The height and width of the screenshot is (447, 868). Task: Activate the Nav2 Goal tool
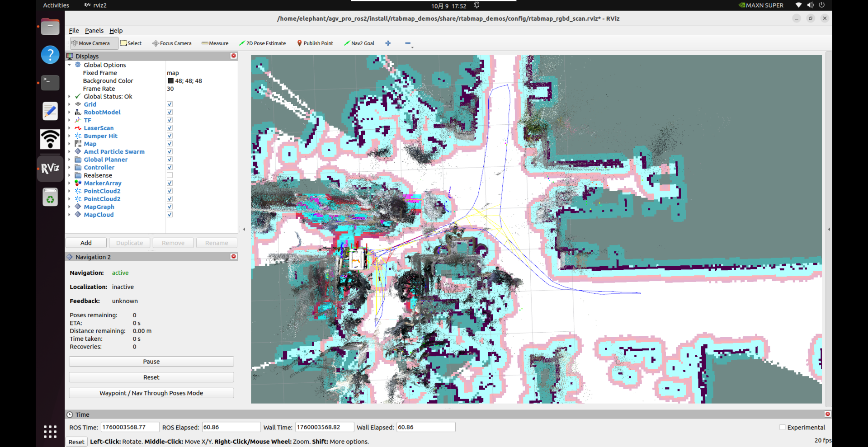coord(359,43)
